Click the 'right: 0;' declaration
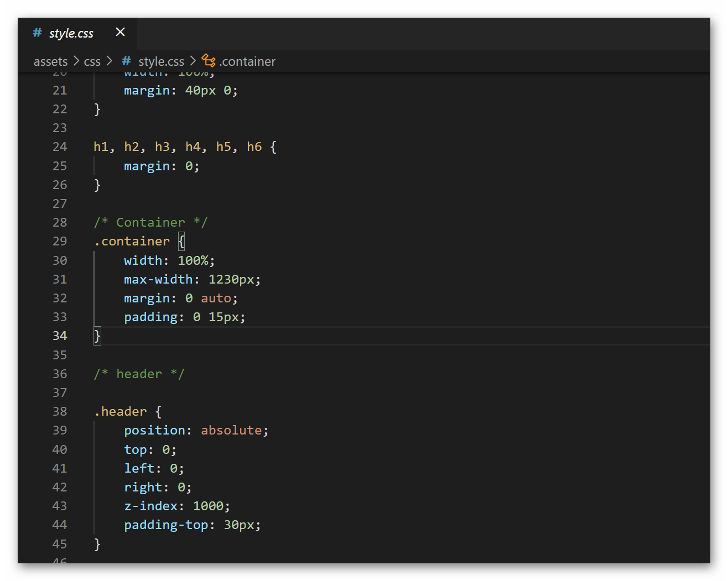Image resolution: width=728 pixels, height=581 pixels. click(x=158, y=488)
